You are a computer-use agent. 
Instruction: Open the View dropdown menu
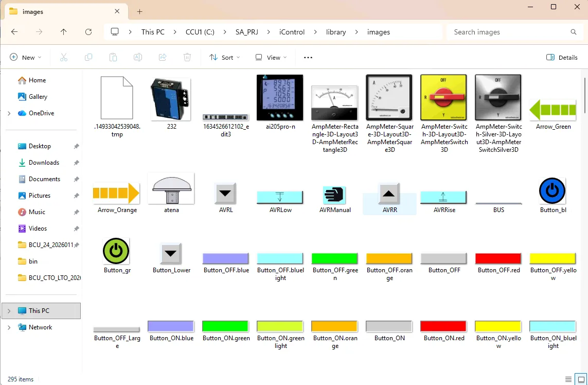(x=271, y=58)
